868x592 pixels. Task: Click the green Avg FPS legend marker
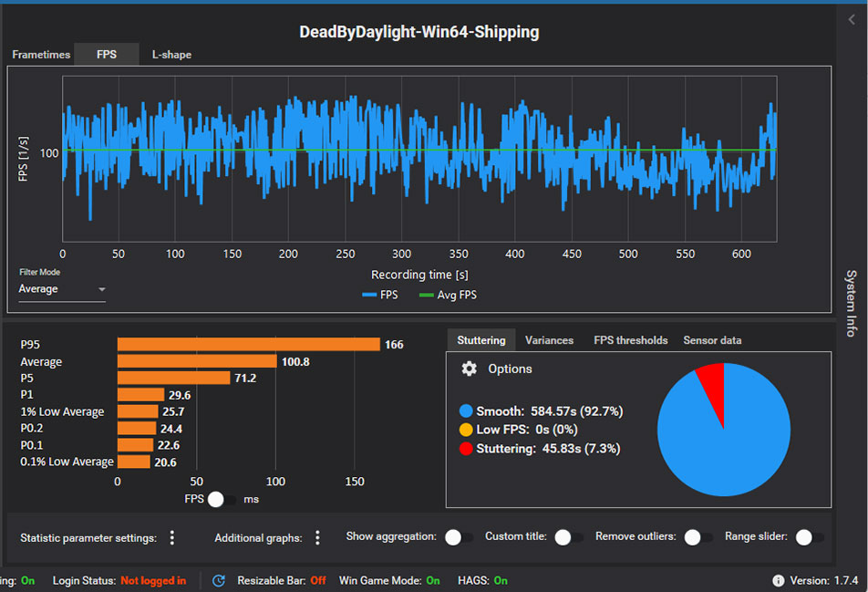point(427,295)
